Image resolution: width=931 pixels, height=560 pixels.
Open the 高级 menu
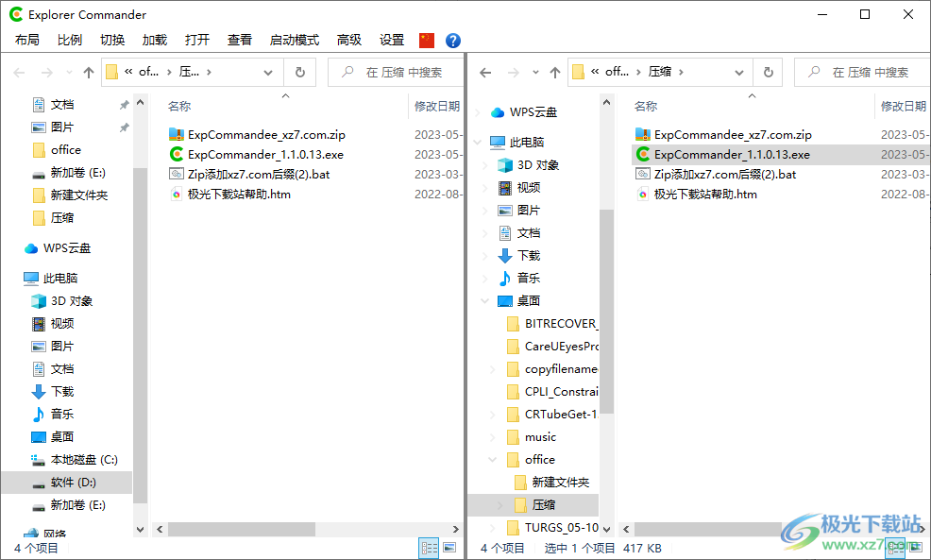point(349,40)
